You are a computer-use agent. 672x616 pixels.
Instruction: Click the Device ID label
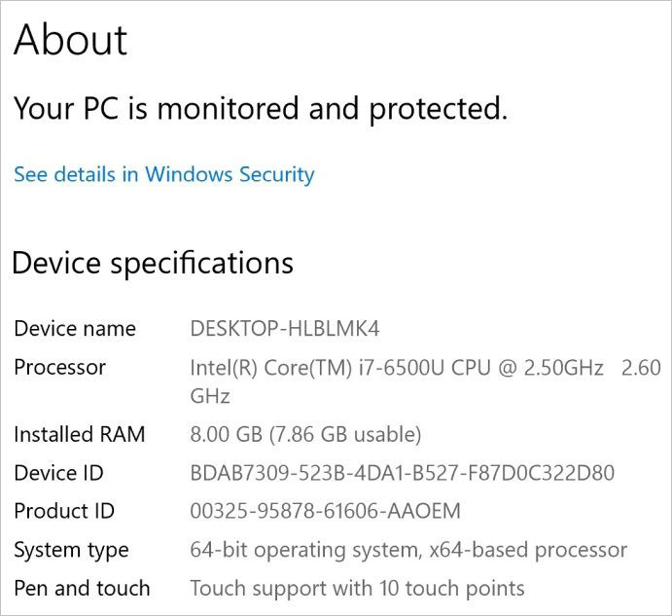click(58, 473)
